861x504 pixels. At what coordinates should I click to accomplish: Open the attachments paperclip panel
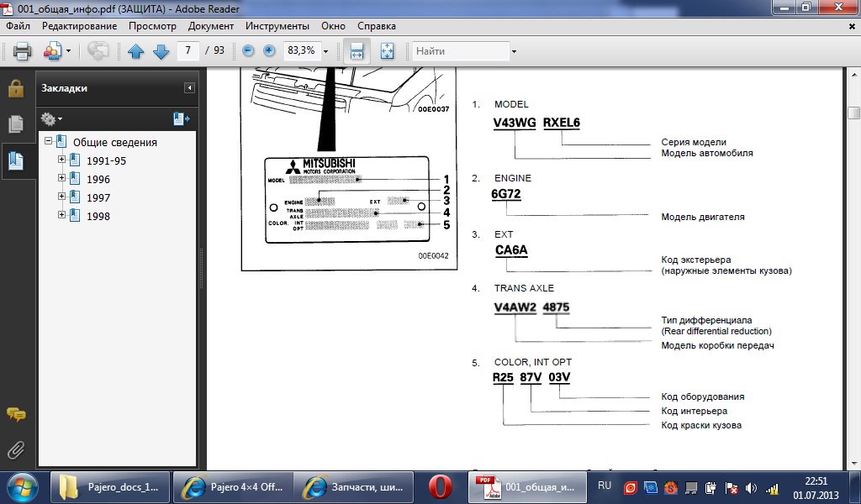[x=15, y=449]
